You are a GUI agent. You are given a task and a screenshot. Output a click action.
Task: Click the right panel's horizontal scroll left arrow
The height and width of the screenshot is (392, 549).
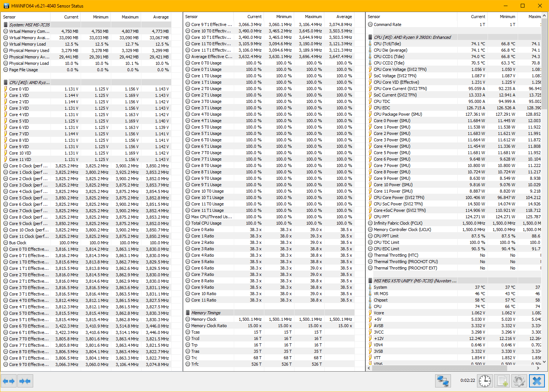369,368
